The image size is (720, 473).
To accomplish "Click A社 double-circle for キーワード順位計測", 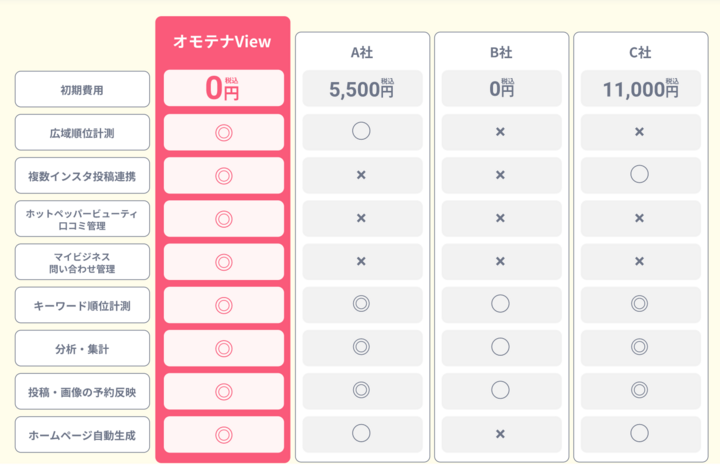I will 361,304.
